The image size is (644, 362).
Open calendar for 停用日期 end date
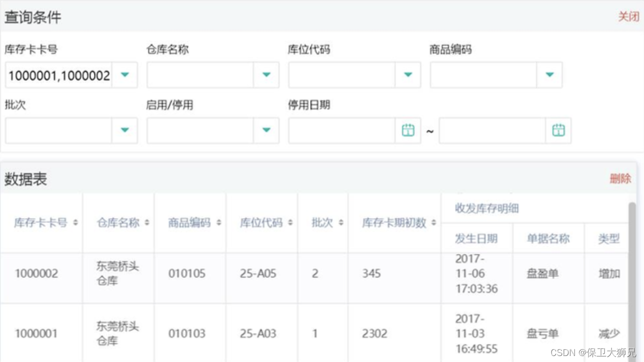[x=558, y=130]
